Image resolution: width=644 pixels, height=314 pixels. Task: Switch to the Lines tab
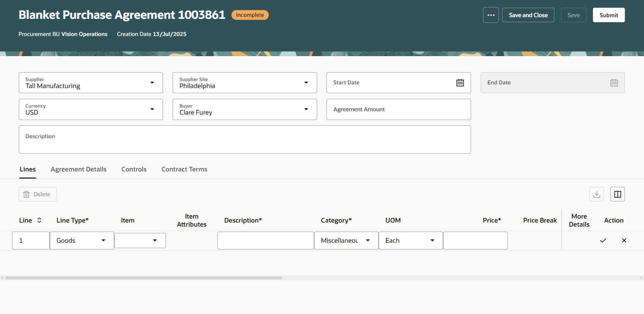click(28, 169)
